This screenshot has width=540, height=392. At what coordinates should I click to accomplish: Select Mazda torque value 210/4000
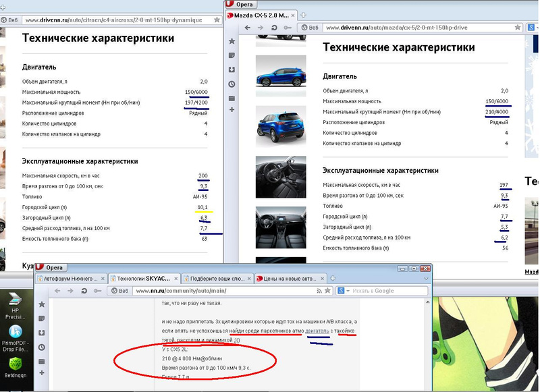pyautogui.click(x=497, y=112)
